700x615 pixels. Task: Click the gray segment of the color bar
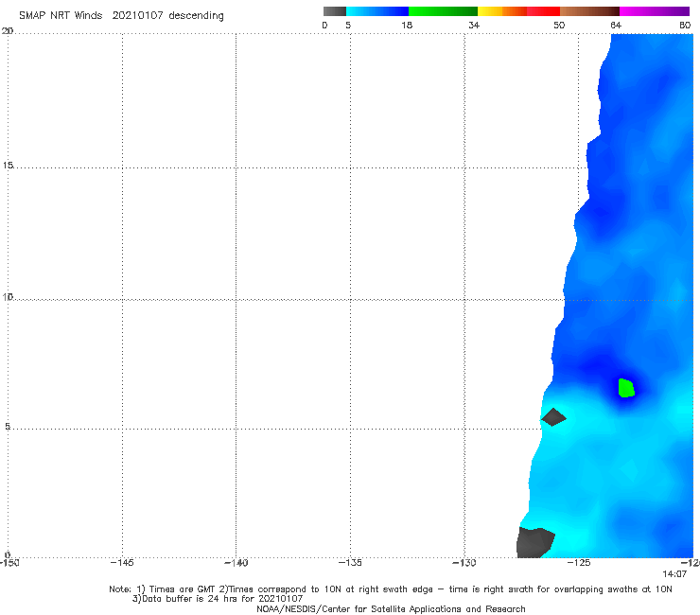(x=335, y=11)
